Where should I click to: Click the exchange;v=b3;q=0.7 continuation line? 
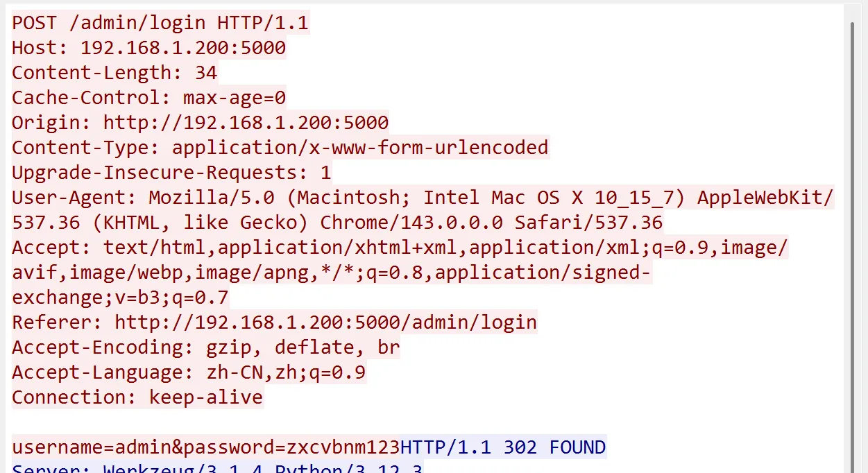(120, 298)
